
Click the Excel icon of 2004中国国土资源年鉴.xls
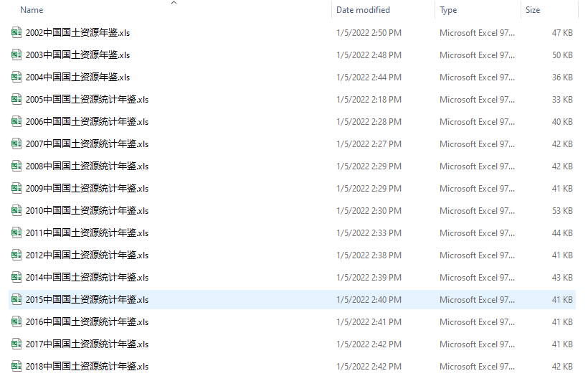point(16,77)
